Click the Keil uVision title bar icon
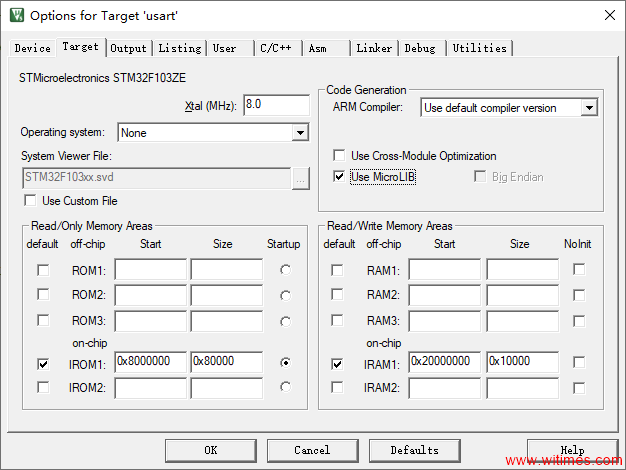The width and height of the screenshot is (626, 470). tap(17, 15)
